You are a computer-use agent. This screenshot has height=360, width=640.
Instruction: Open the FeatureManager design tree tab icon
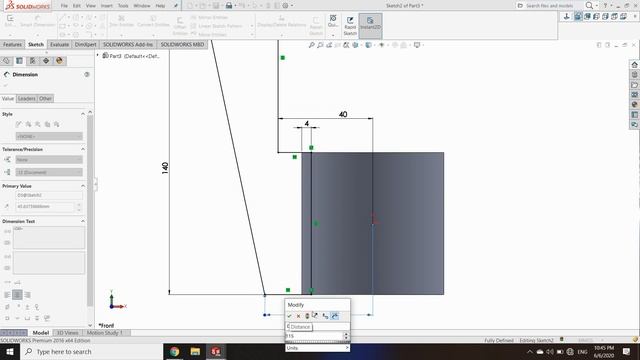(x=6, y=61)
